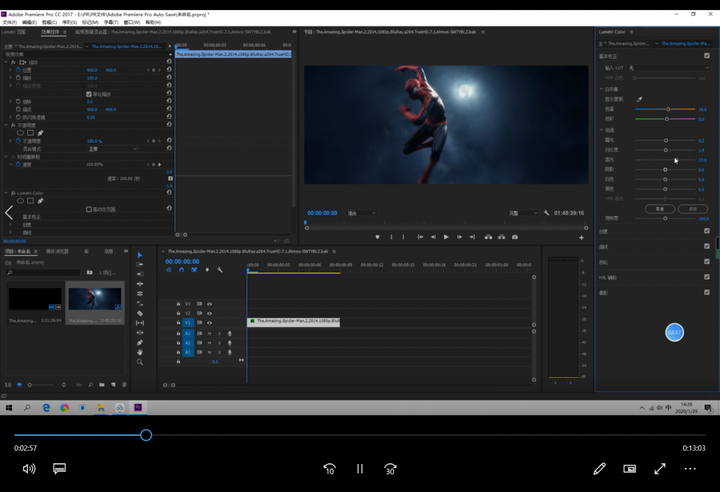Switch to the Lumetri Scopes tab

point(13,32)
